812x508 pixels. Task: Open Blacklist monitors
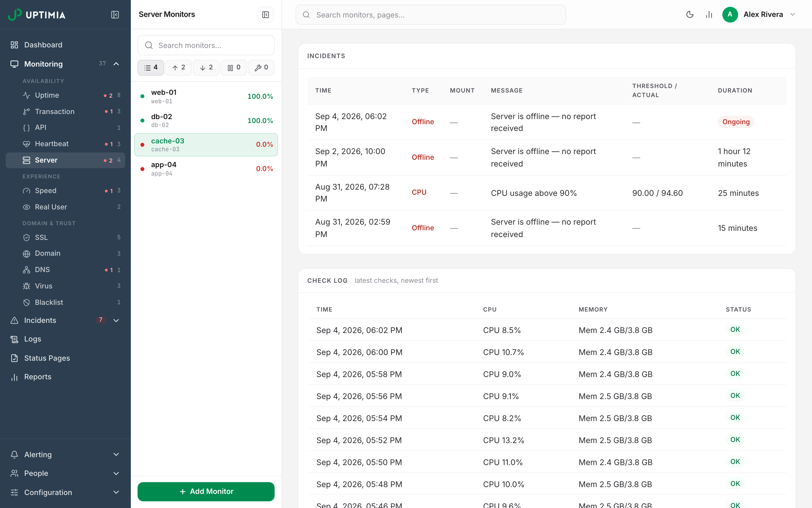pyautogui.click(x=65, y=302)
